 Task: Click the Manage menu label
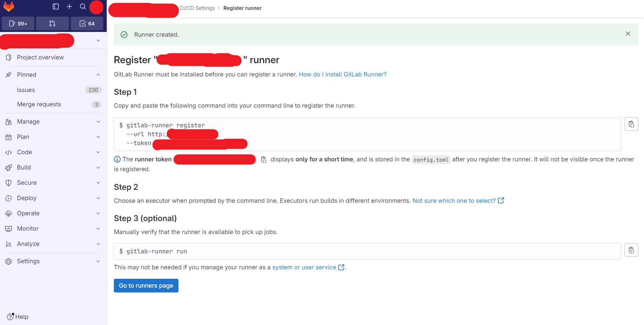pyautogui.click(x=28, y=122)
